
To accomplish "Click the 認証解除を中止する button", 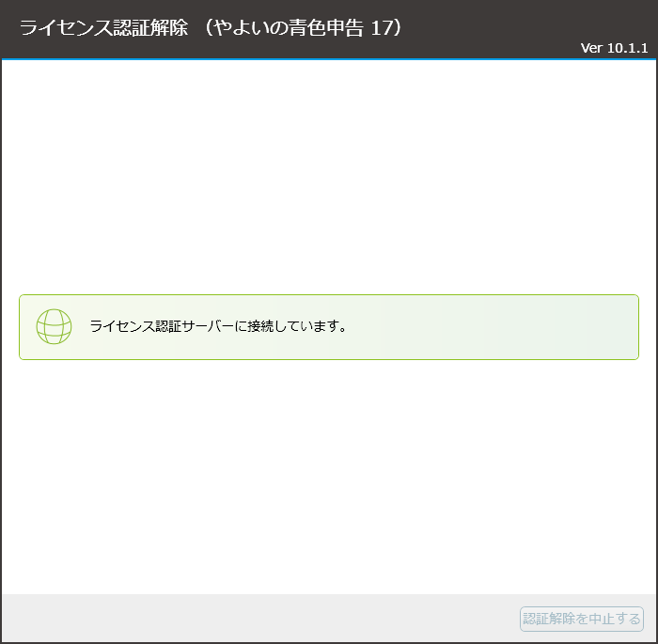I will [x=581, y=619].
